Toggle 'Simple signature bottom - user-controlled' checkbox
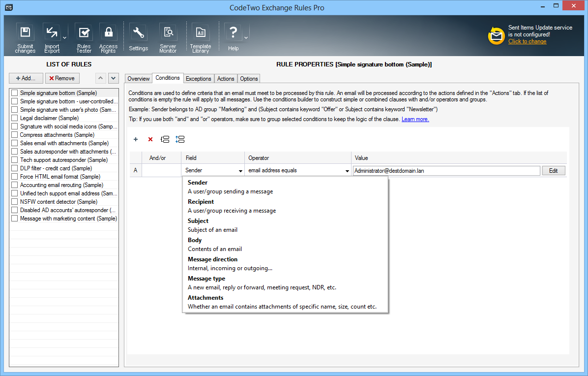Viewport: 588px width, 376px height. click(15, 101)
